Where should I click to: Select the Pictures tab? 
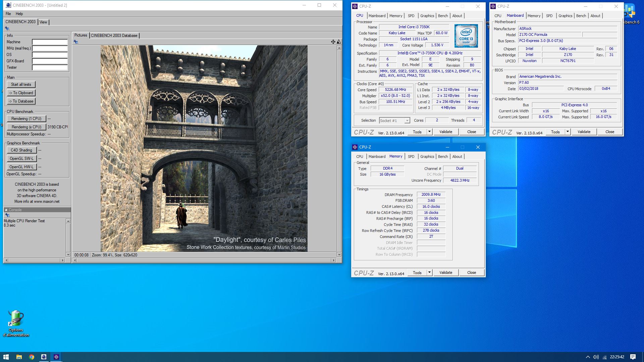tap(80, 35)
